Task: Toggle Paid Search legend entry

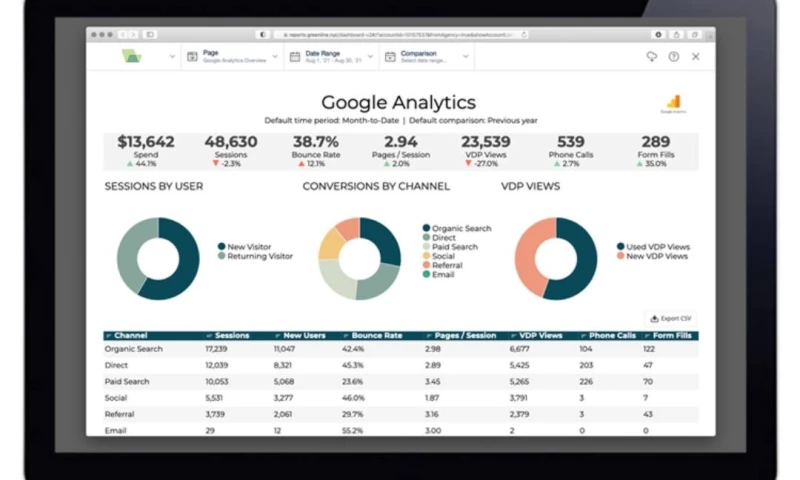Action: tap(451, 246)
